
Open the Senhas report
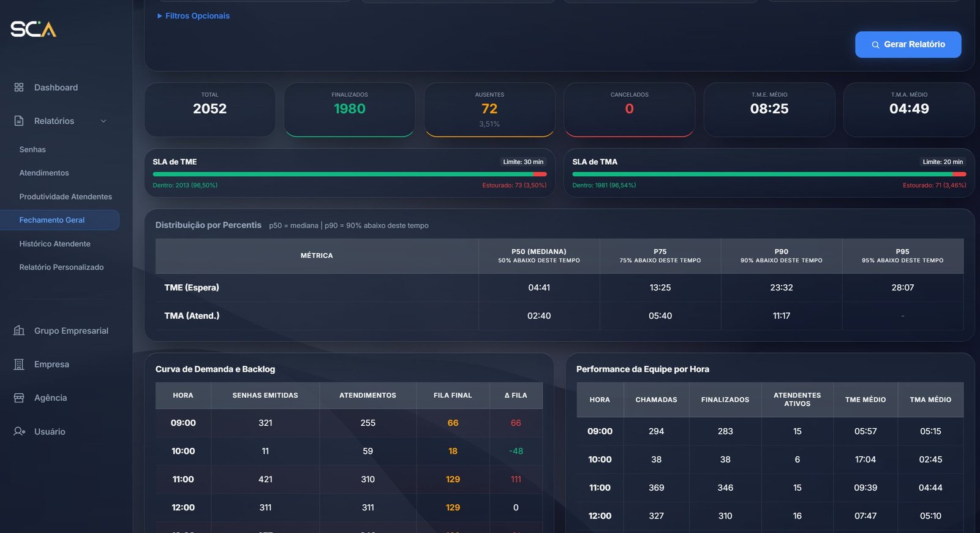pyautogui.click(x=32, y=149)
